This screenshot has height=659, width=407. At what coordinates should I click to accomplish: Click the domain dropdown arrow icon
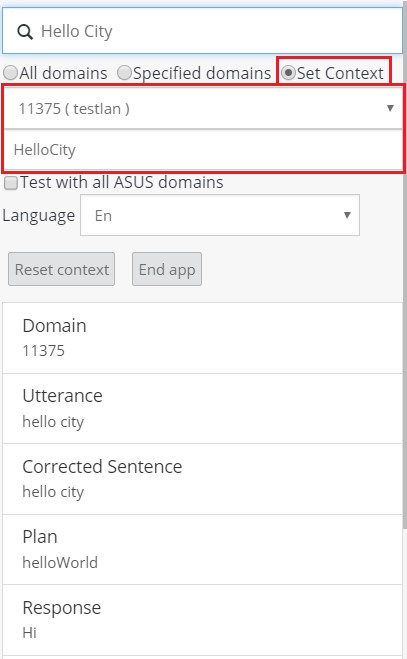[390, 108]
